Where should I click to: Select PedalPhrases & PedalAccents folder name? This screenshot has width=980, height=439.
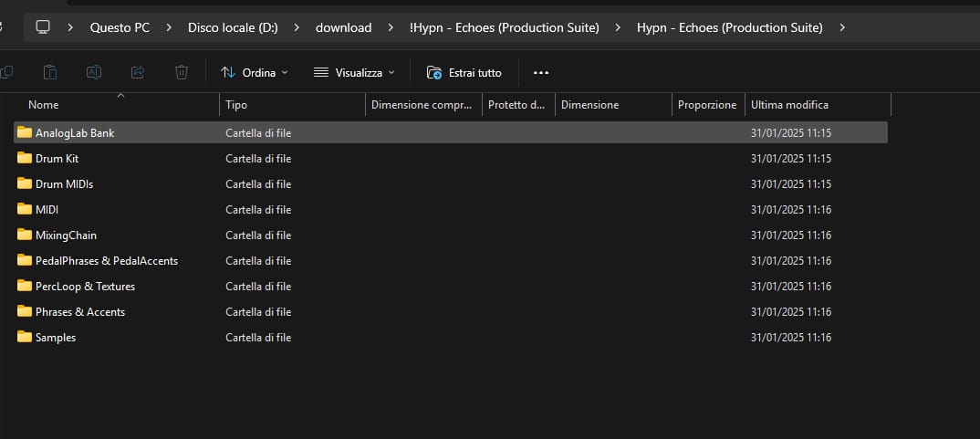107,260
